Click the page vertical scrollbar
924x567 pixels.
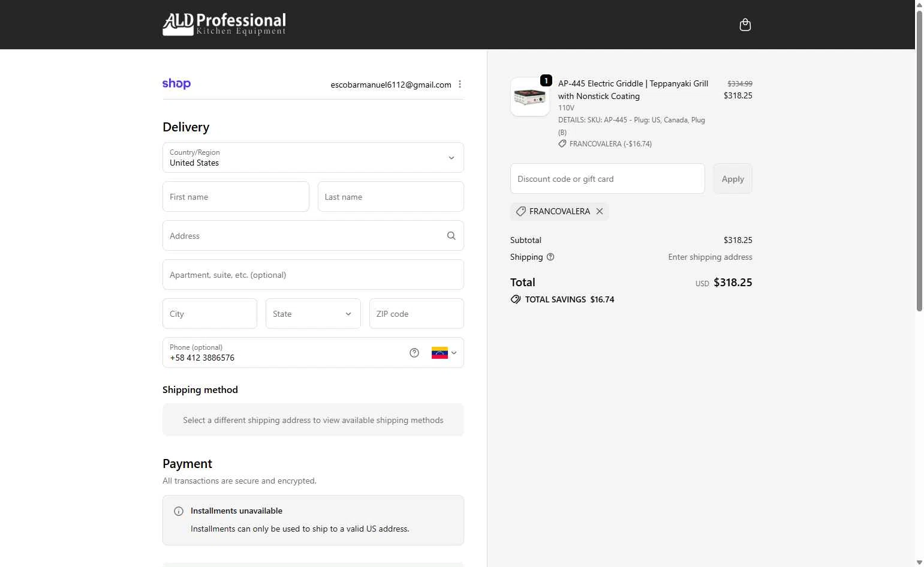coord(919,161)
